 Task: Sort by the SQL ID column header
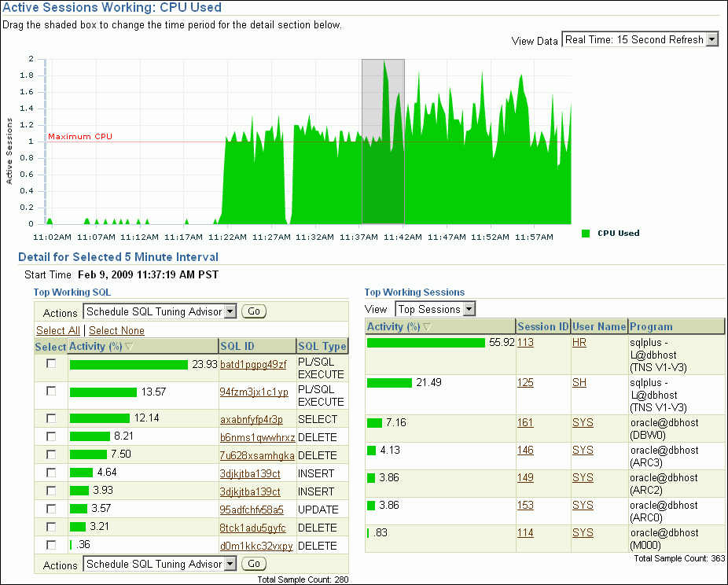(x=236, y=346)
